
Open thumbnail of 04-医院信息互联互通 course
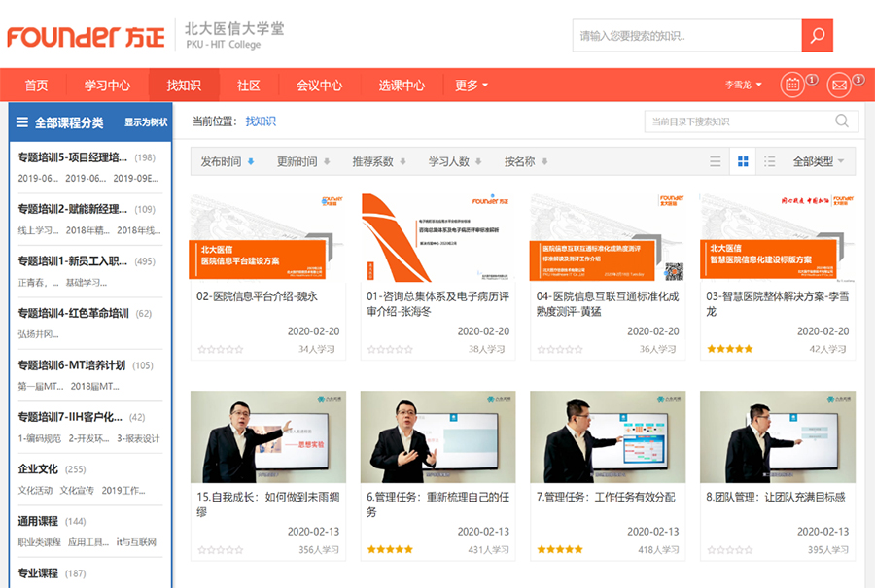(608, 238)
